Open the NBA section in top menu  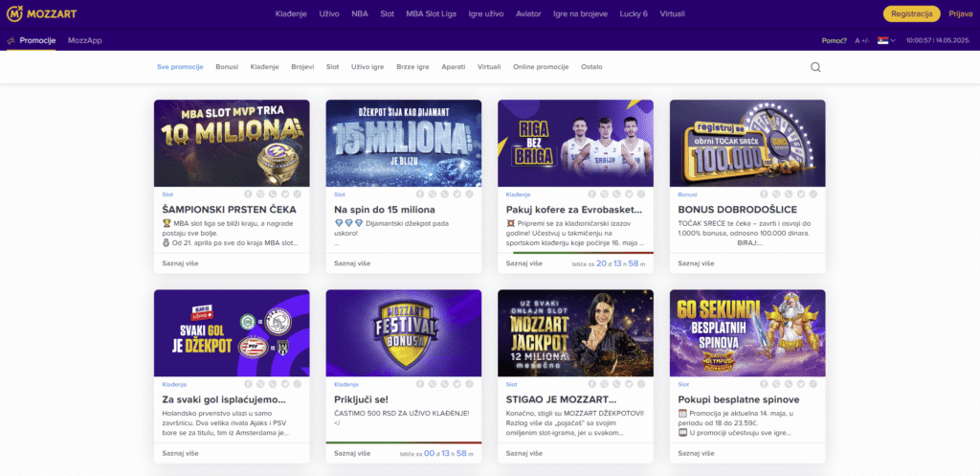click(360, 13)
